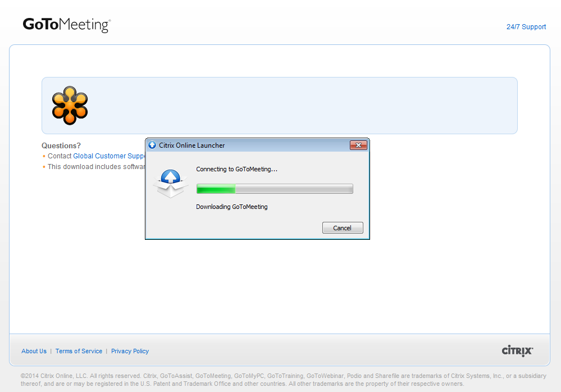Screen dimensions: 561x392
Task: Click the GoToMeeting logo in the header
Action: 66,25
